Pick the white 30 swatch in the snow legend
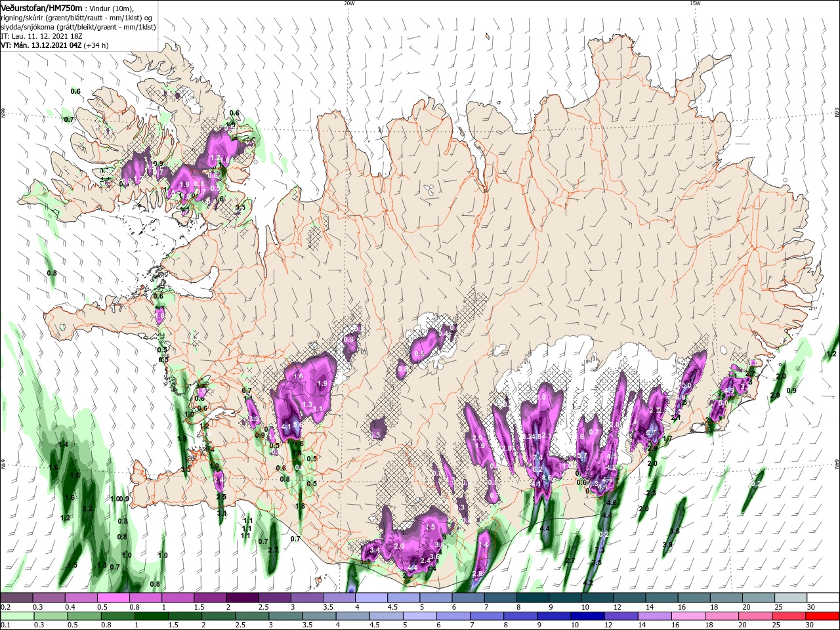This screenshot has height=630, width=840. click(823, 598)
